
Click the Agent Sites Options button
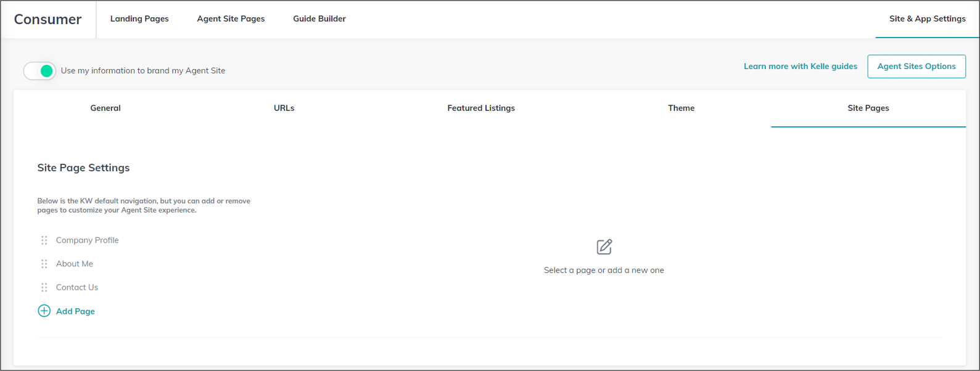point(916,67)
